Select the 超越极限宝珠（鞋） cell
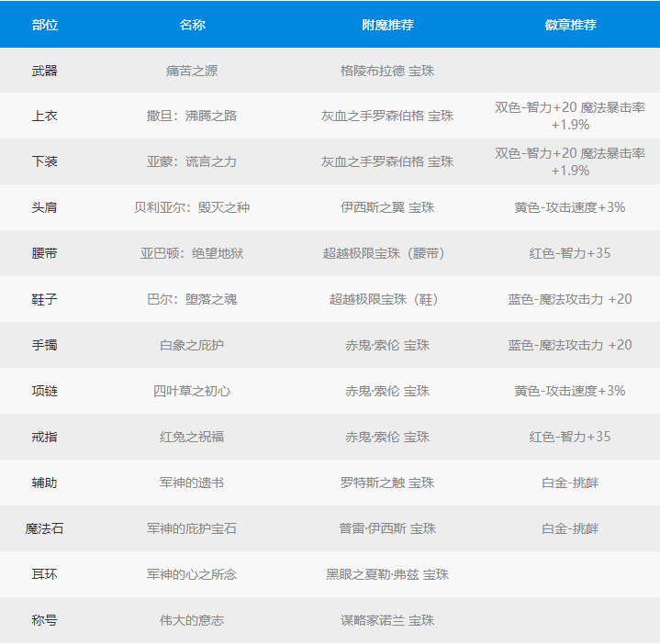The image size is (660, 644). click(387, 299)
